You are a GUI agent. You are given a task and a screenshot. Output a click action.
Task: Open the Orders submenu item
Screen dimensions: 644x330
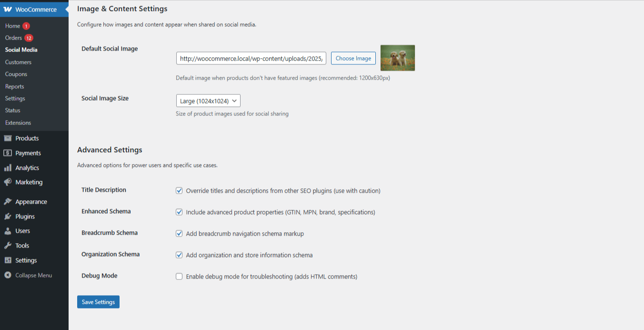(13, 38)
